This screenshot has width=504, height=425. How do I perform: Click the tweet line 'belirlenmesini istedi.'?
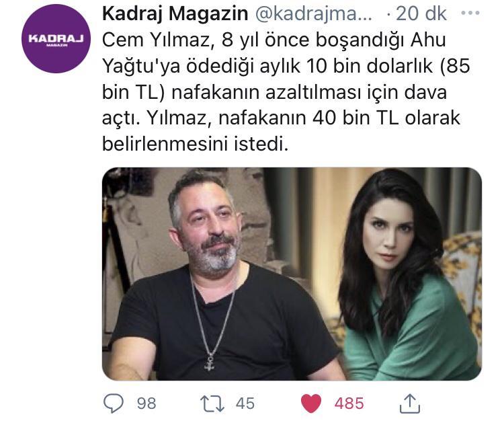click(195, 144)
